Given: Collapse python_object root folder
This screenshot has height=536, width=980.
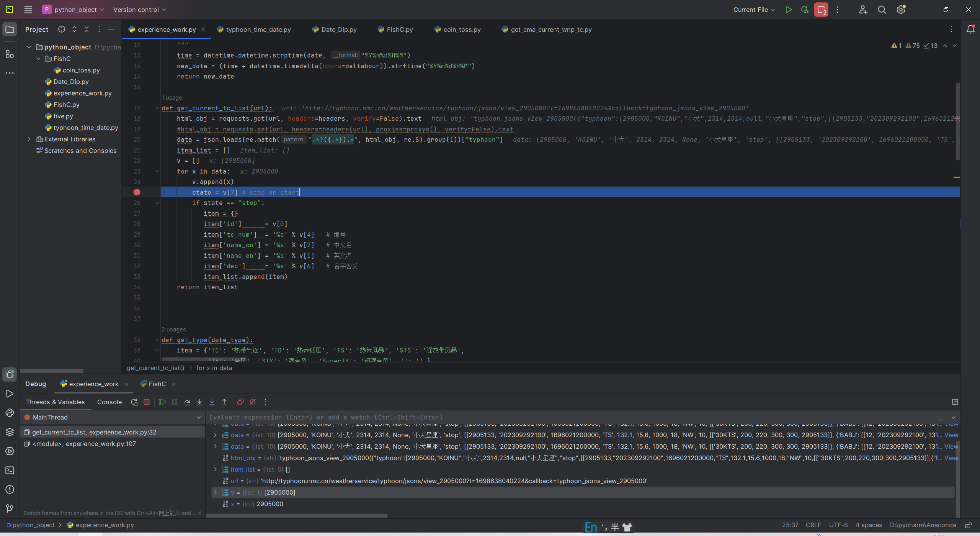Looking at the screenshot, I should coord(29,47).
